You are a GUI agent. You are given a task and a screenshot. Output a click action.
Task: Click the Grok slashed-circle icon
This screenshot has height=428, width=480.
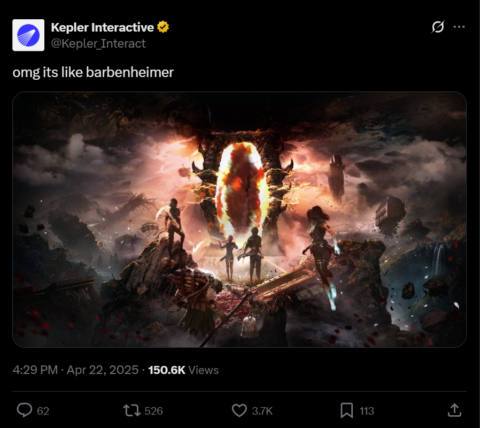click(438, 27)
